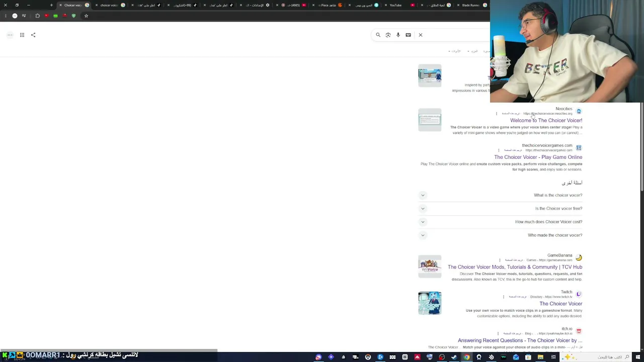Click the itch.io site favicon
The height and width of the screenshot is (362, 644).
[579, 331]
